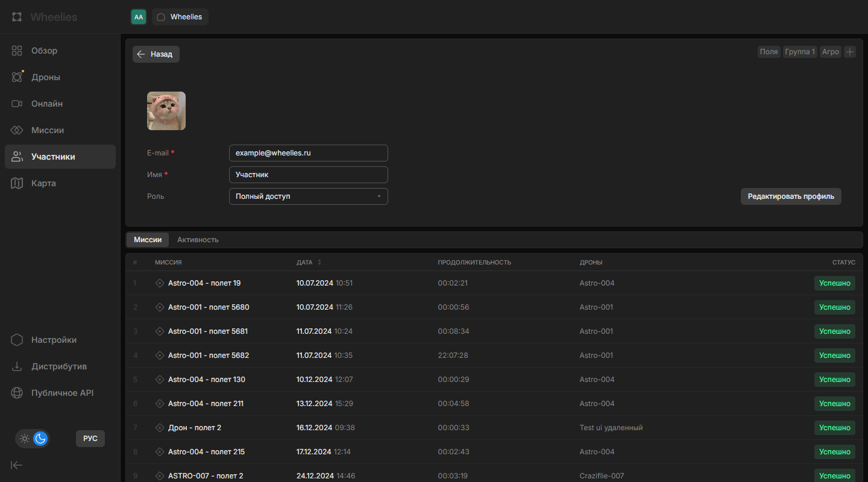Click the cat profile avatar thumbnail
Screen dimensions: 868x482
click(166, 111)
